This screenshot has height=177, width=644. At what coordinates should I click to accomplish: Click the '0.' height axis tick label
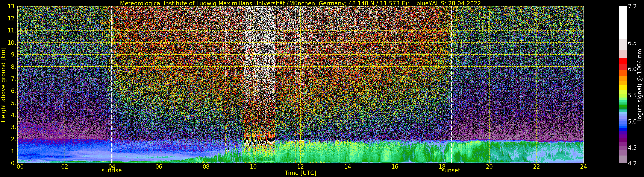(13, 163)
